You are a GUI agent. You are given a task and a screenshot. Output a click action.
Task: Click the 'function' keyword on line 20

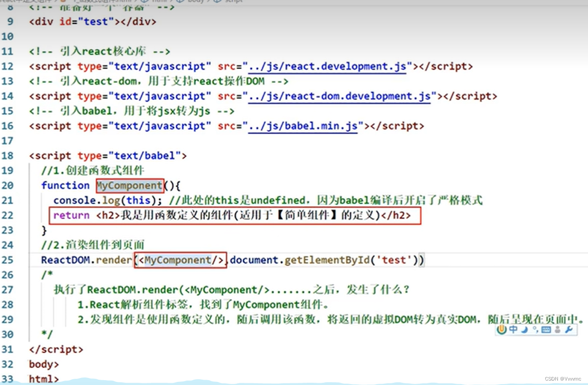point(65,185)
